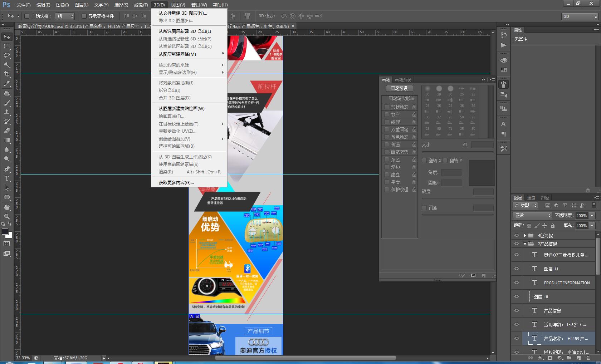601x364 pixels.
Task: Check the 翻转 X checkbox
Action: click(x=424, y=161)
